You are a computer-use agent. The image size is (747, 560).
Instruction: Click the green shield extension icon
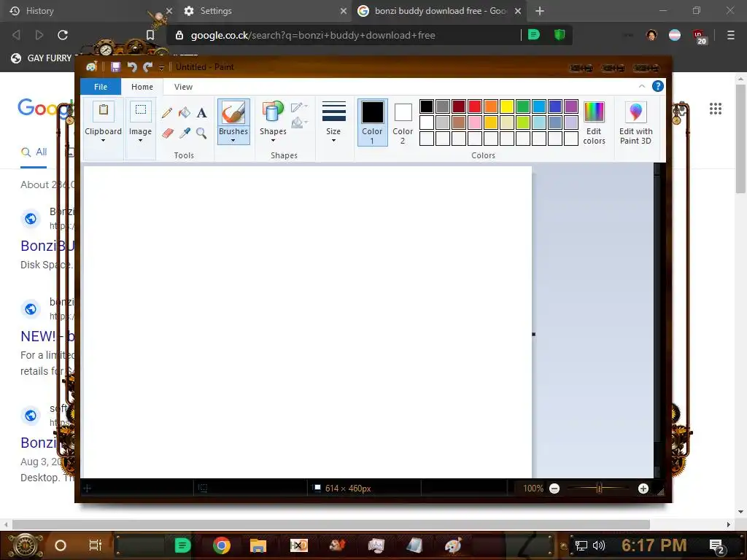560,34
